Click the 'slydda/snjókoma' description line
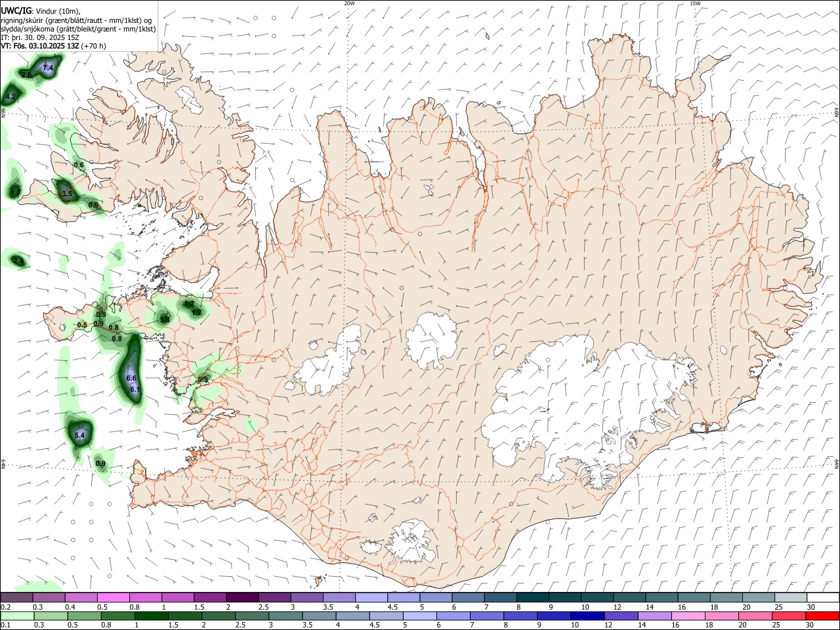Viewport: 840px width, 630px height. point(78,29)
